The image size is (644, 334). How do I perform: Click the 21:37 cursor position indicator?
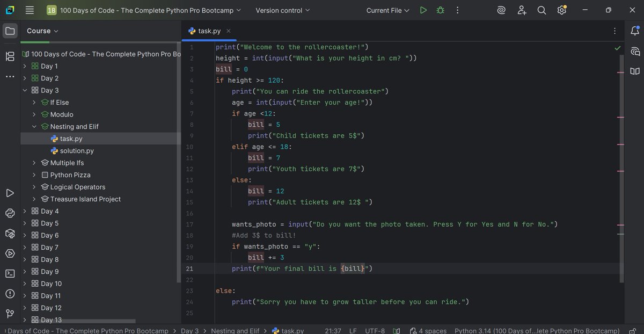[333, 331]
